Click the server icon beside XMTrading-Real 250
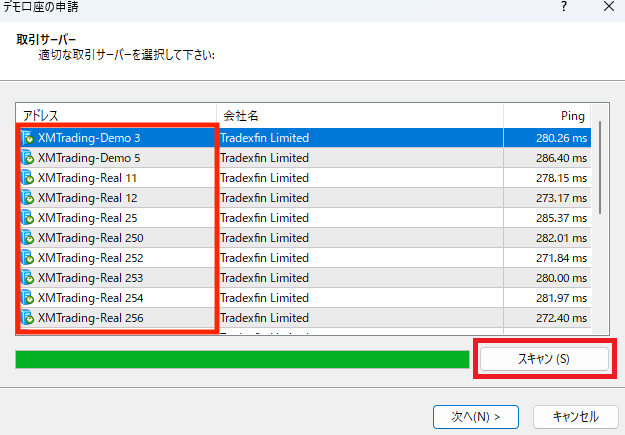 pos(28,238)
